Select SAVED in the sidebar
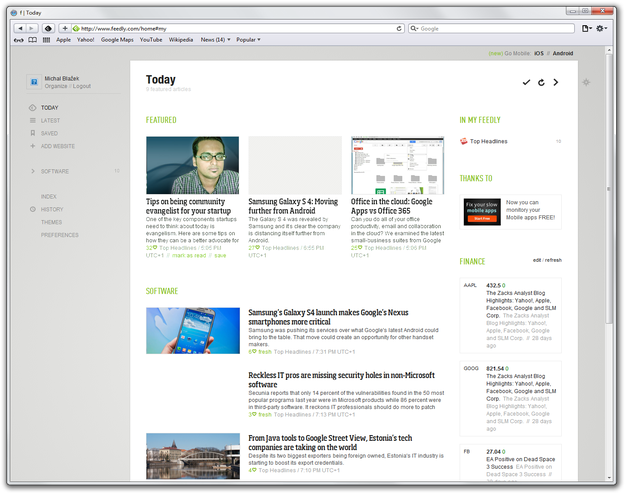Screen dimensions: 625x493 49,133
